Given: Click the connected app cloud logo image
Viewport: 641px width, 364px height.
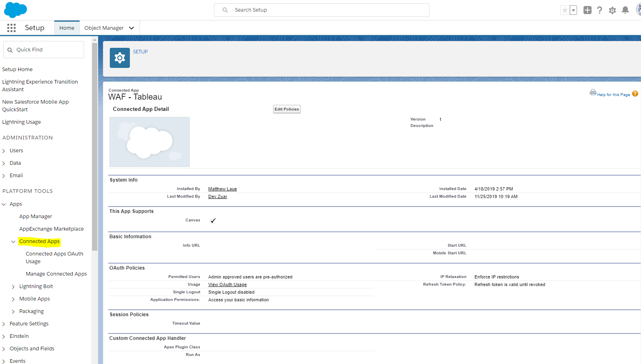Looking at the screenshot, I should click(x=150, y=142).
